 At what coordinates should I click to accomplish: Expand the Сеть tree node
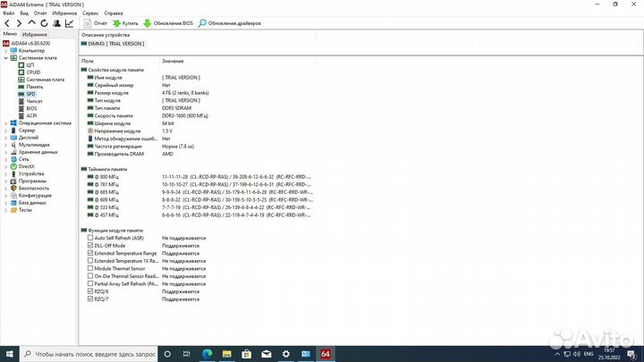pos(5,159)
